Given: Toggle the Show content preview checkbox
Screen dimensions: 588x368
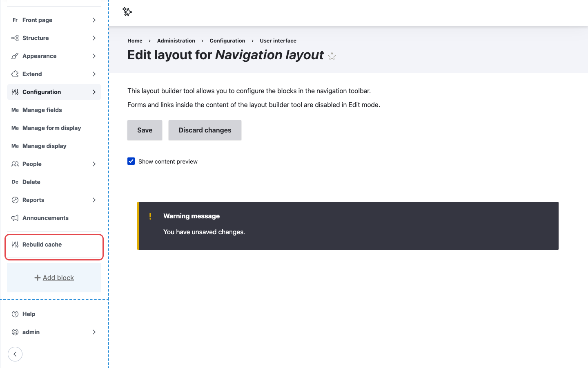Looking at the screenshot, I should 131,161.
